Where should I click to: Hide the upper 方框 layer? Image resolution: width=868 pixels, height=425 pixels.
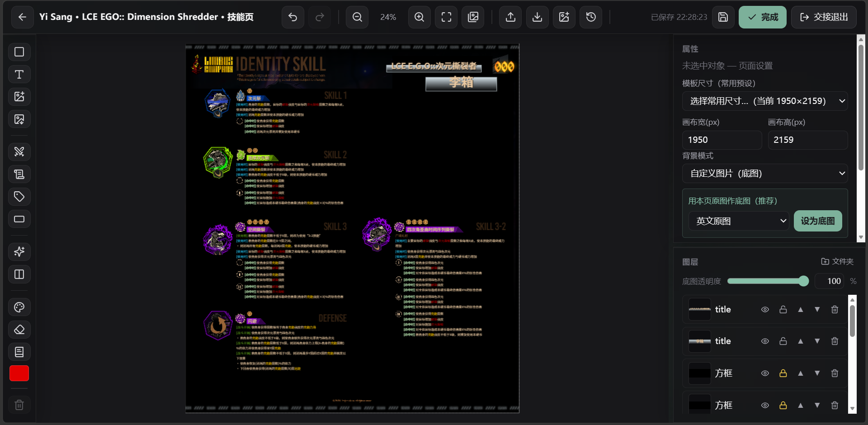(x=765, y=373)
